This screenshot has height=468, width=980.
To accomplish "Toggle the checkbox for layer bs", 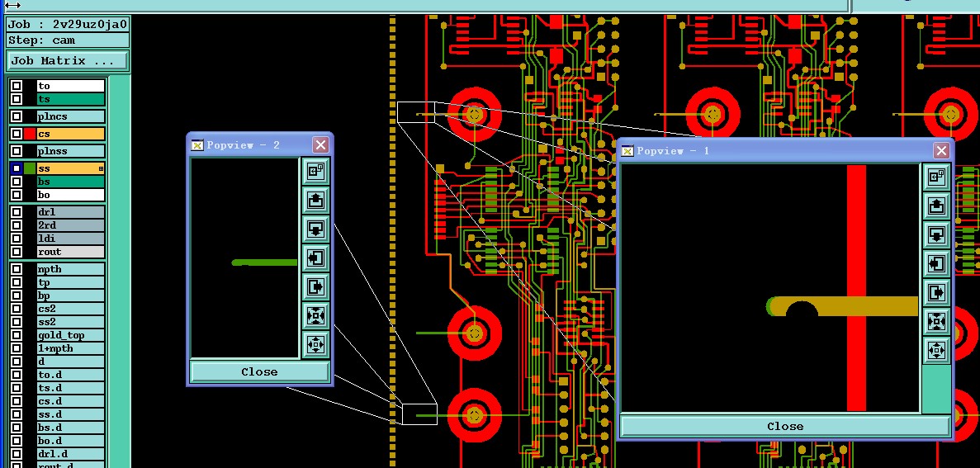I will click(x=17, y=182).
